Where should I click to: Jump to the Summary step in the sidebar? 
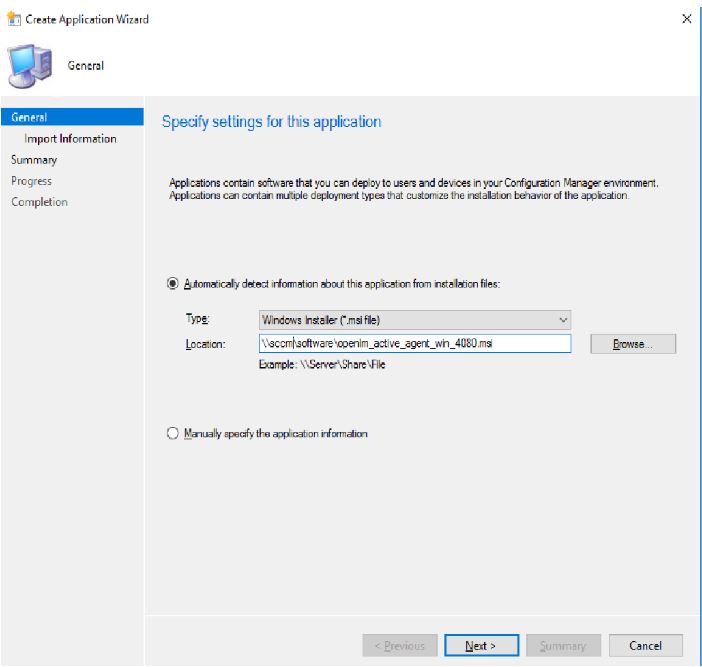34,160
